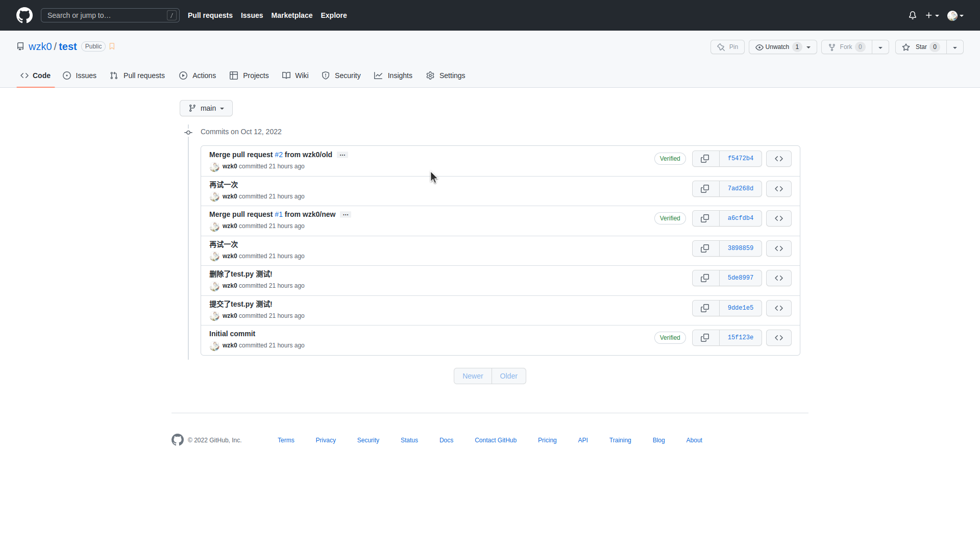
Task: Switch to the Insights tab
Action: click(x=393, y=76)
